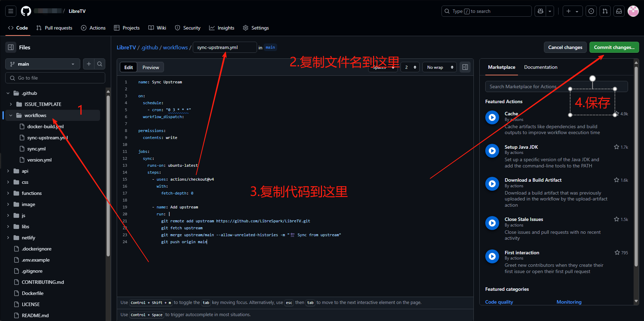The height and width of the screenshot is (321, 644).
Task: Open docker-build.yml in file tree
Action: (46, 126)
